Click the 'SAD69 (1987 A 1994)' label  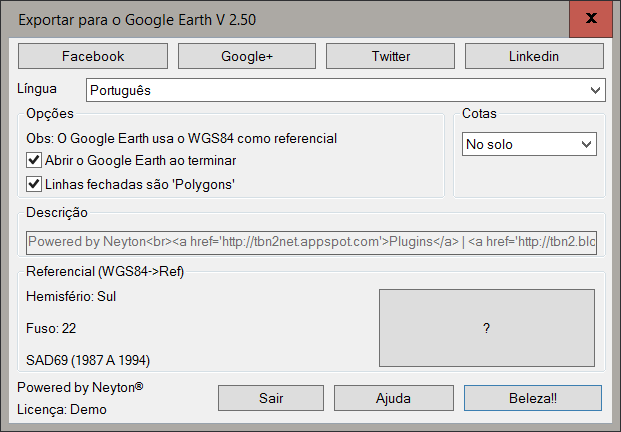[x=88, y=360]
